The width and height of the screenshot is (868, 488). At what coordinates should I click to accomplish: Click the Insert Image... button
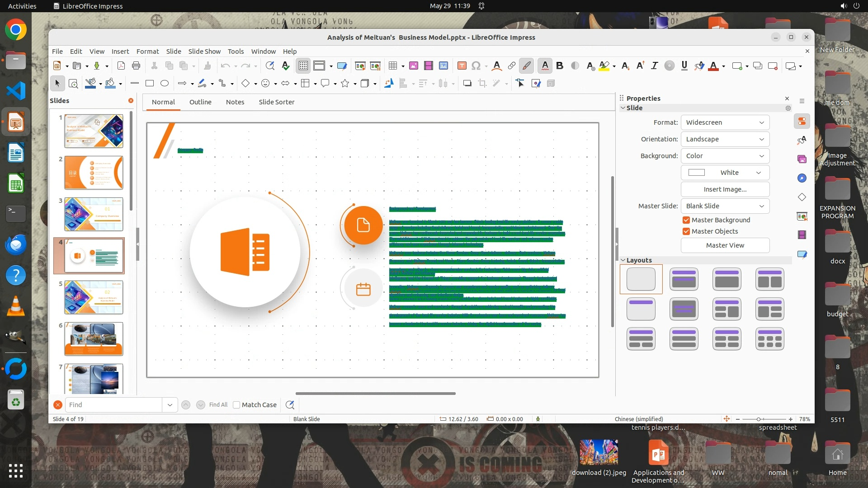tap(725, 189)
